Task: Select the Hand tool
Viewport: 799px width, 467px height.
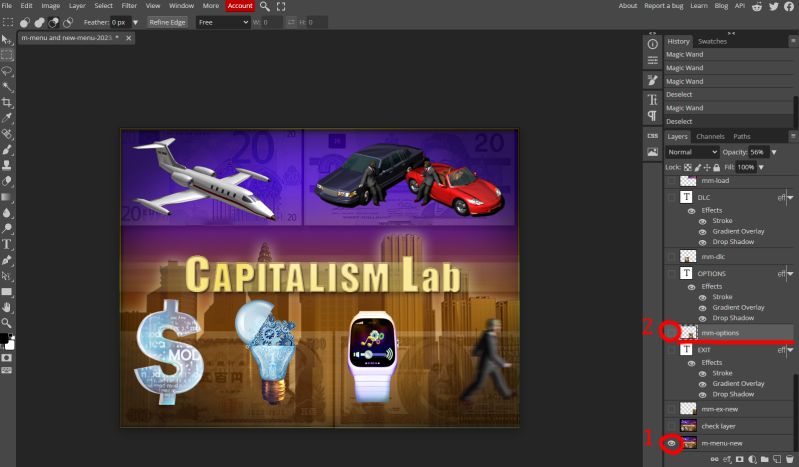Action: click(7, 307)
